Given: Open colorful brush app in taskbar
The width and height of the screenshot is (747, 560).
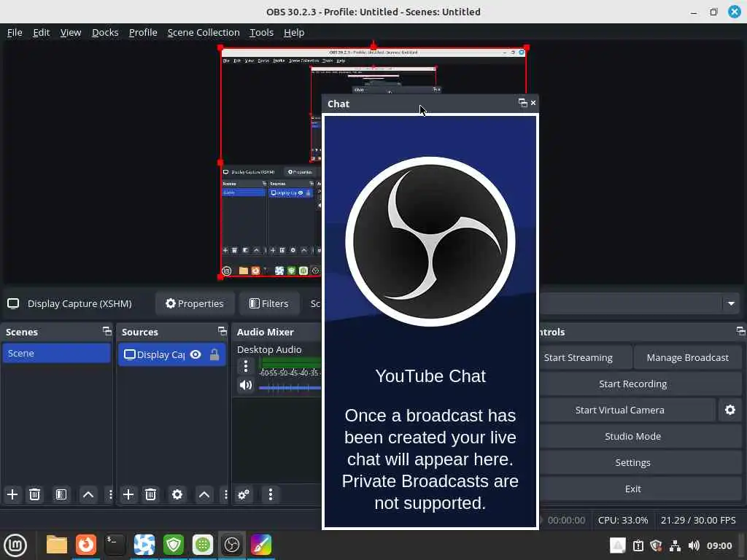Looking at the screenshot, I should point(261,545).
